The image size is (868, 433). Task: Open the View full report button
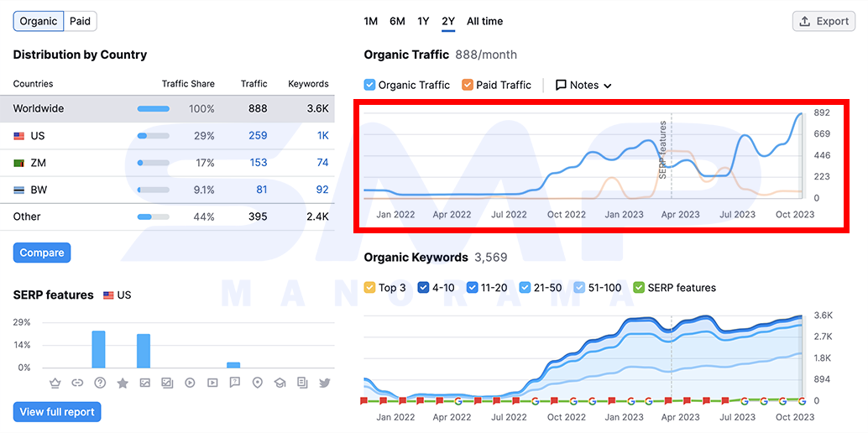coord(57,412)
